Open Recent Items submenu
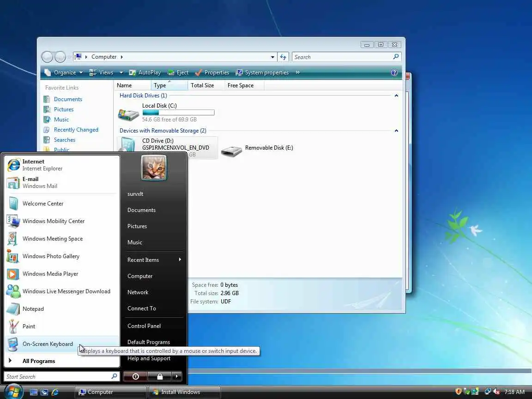The height and width of the screenshot is (399, 532). point(154,260)
